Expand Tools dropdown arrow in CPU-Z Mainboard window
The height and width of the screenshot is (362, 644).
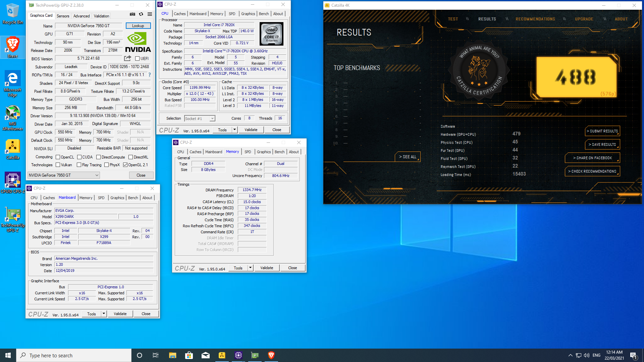point(104,314)
